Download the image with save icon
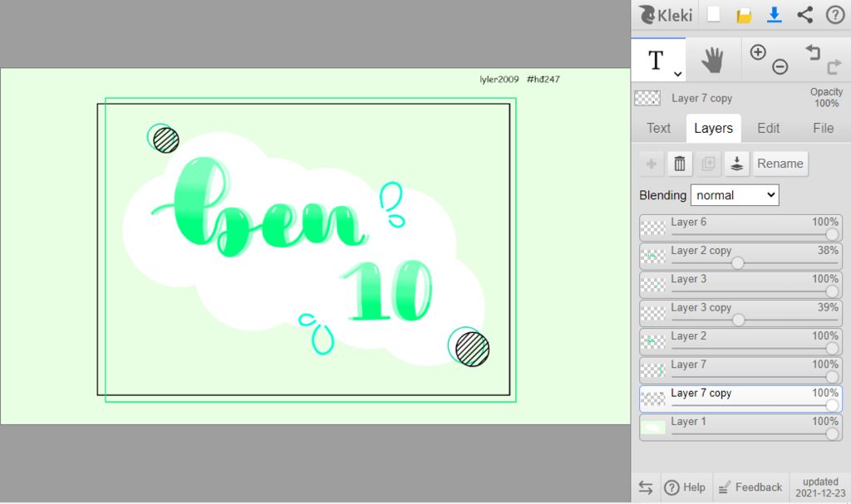The height and width of the screenshot is (504, 851). (775, 15)
